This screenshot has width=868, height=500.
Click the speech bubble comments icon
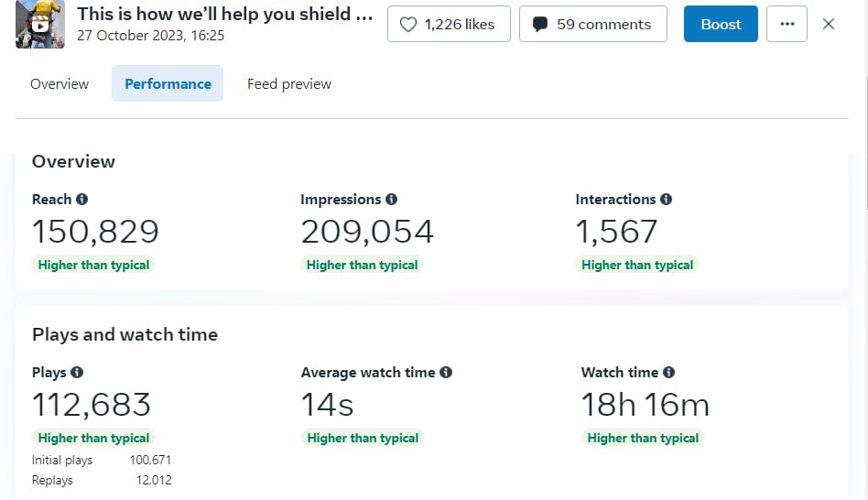tap(540, 25)
